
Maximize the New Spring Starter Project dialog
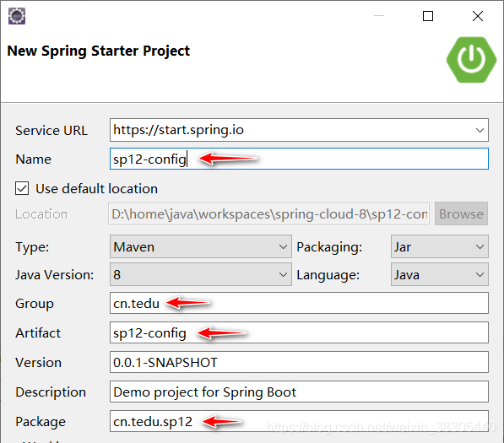[x=428, y=16]
